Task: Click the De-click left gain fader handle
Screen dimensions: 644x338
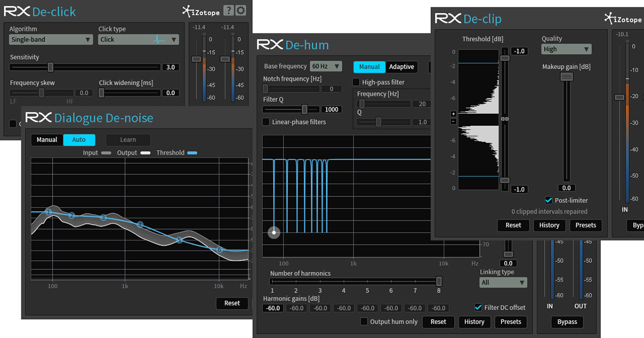Action: 196,58
